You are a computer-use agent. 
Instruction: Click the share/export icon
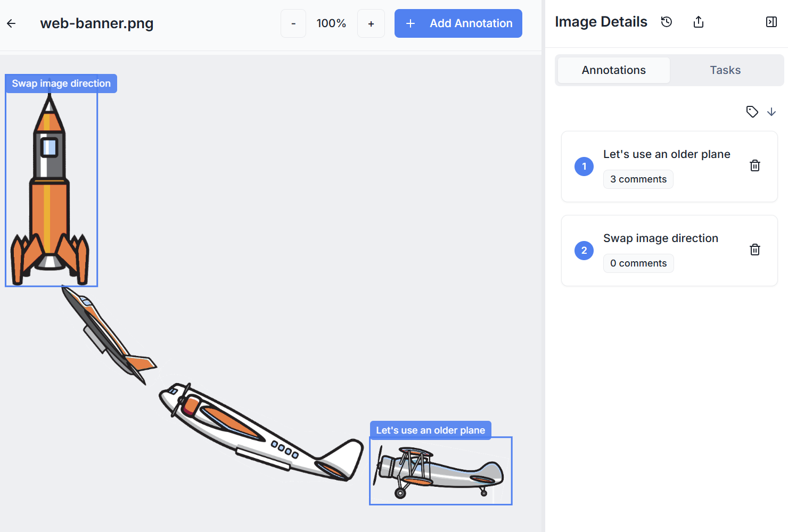coord(698,22)
